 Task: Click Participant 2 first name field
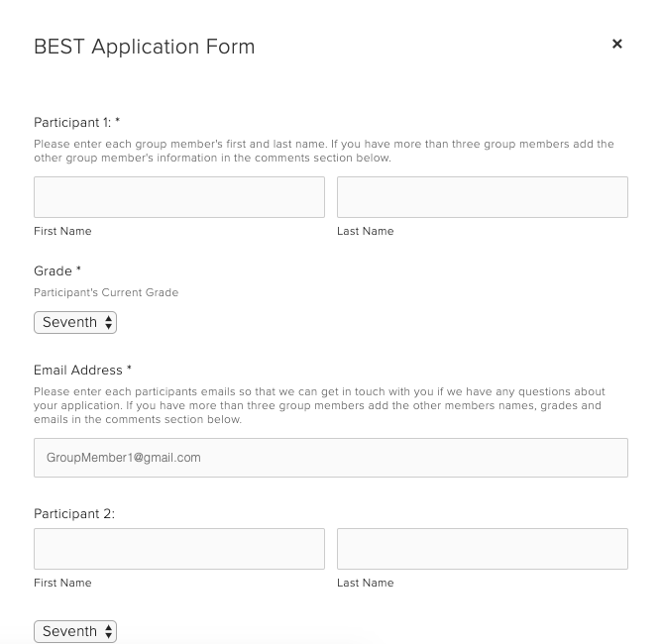tap(179, 549)
